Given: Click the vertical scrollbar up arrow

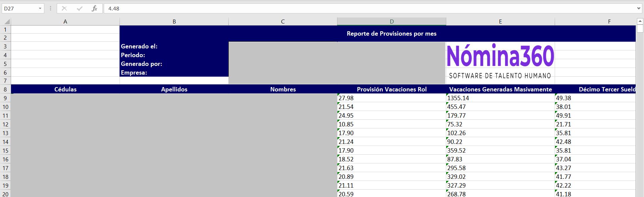Looking at the screenshot, I should (640, 21).
